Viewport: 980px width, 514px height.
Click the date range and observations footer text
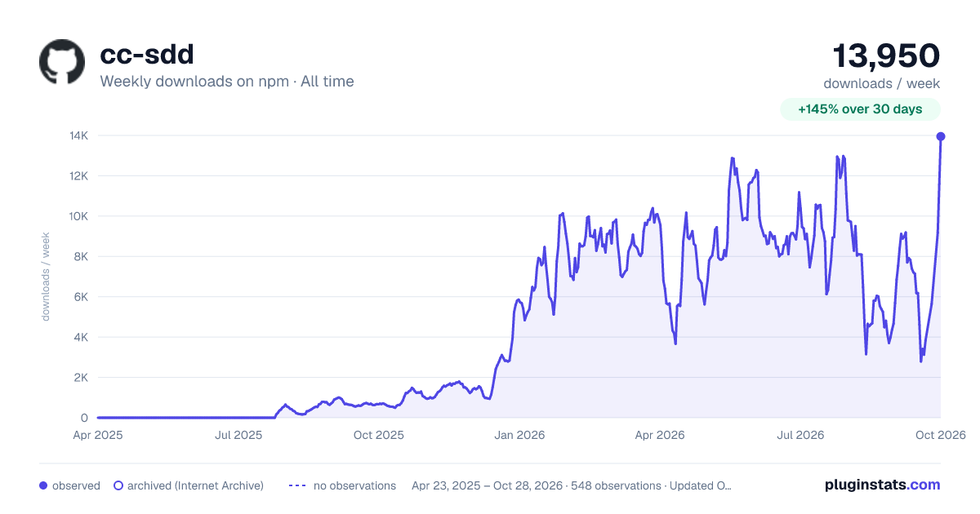click(572, 485)
